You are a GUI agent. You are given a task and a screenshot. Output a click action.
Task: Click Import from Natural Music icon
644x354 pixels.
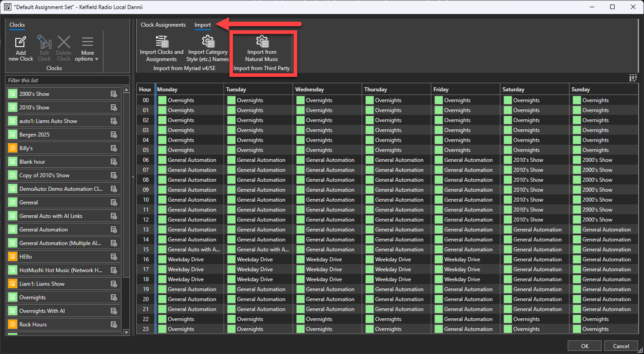click(261, 42)
